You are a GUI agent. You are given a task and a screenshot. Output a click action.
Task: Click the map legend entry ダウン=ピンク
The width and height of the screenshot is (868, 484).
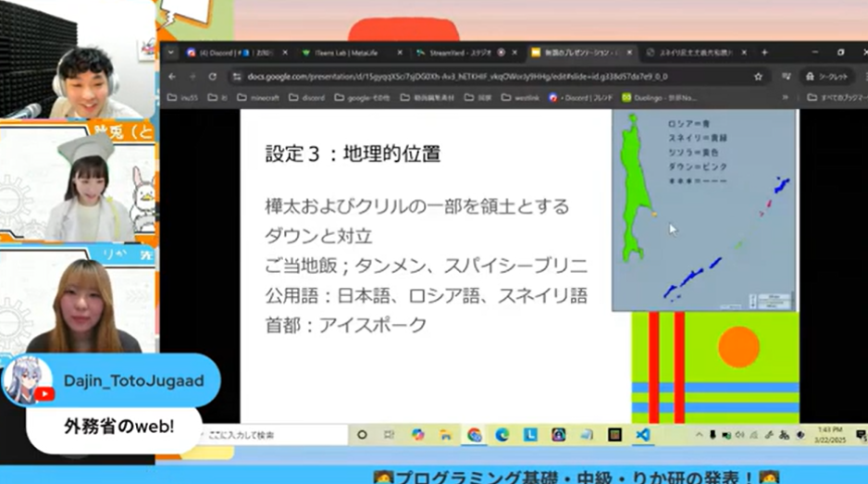(698, 167)
